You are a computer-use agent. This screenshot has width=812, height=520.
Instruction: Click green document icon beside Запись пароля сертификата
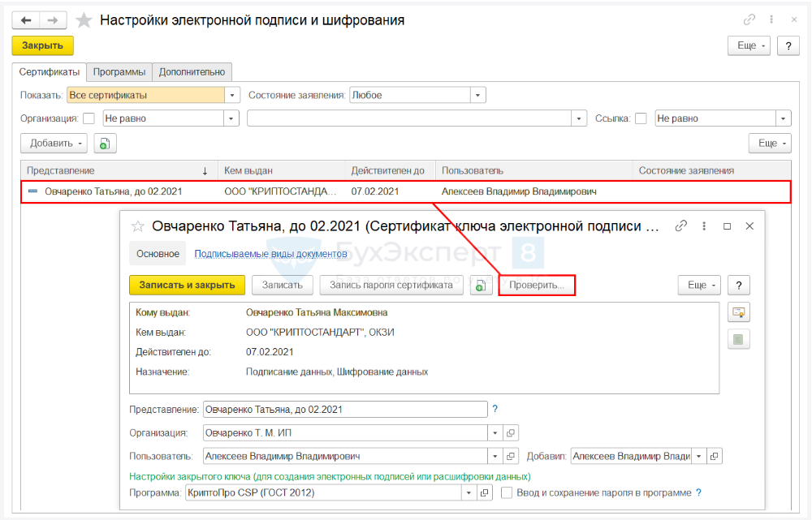(x=481, y=285)
